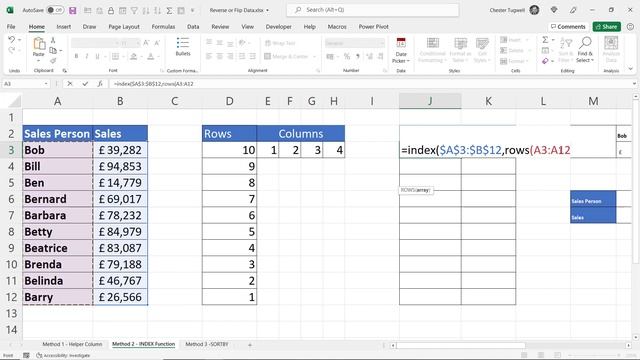
Task: Open Find & Select magnifier
Action: coord(585,49)
